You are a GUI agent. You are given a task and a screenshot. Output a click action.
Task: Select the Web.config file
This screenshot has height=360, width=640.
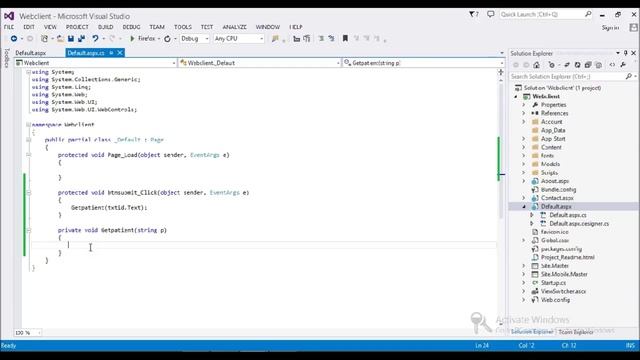[x=555, y=300]
